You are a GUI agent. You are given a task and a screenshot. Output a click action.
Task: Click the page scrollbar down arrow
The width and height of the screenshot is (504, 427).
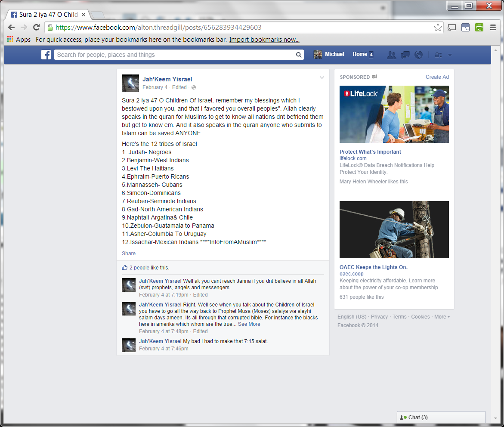pos(495,418)
